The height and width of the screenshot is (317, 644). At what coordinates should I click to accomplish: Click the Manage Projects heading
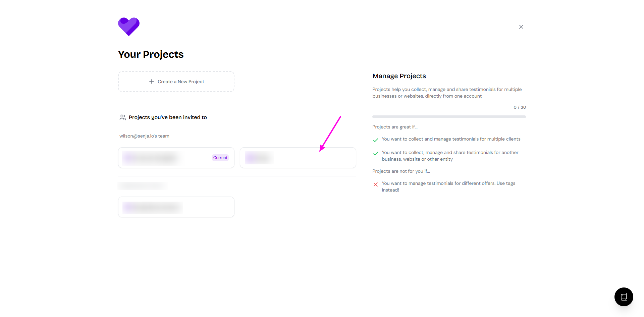399,76
